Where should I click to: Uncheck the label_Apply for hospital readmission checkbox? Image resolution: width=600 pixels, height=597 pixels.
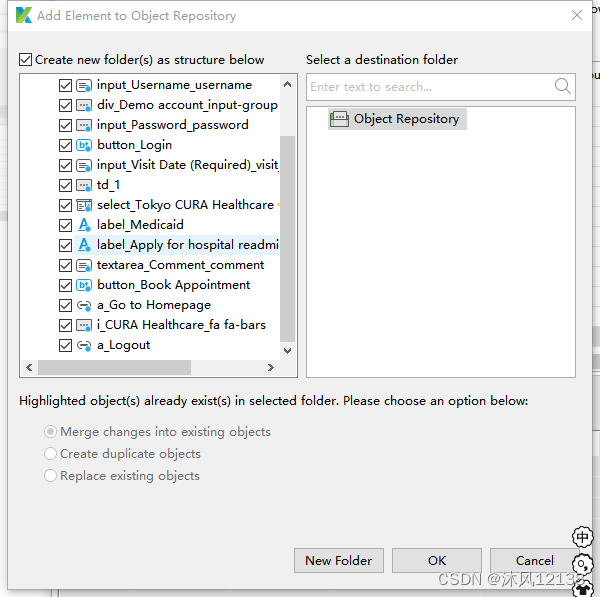coord(65,245)
